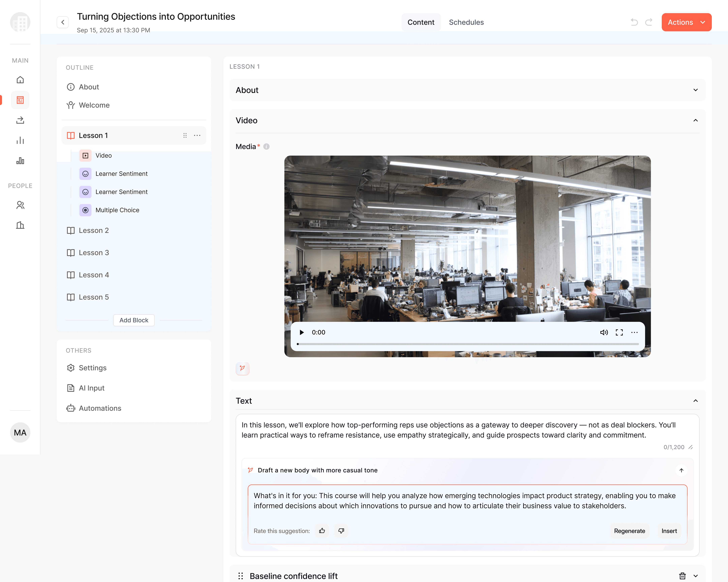The height and width of the screenshot is (582, 728).
Task: Enter fullscreen on the video player
Action: tap(619, 332)
